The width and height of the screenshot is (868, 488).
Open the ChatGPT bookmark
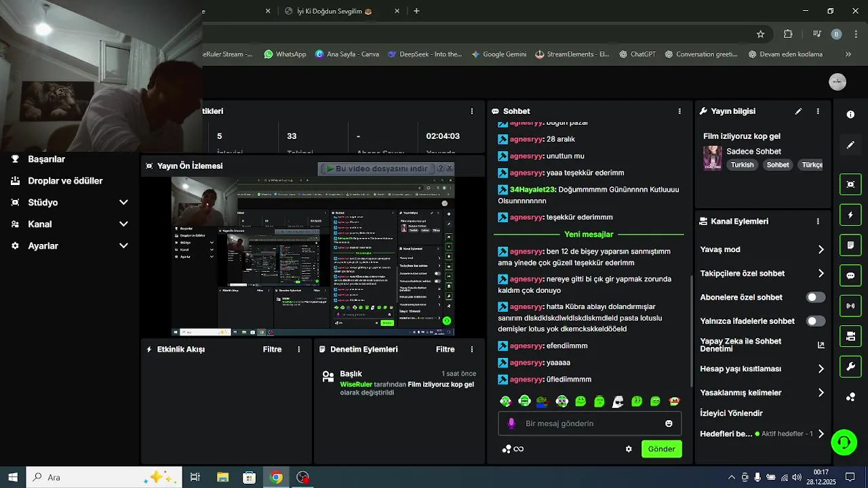pos(637,54)
